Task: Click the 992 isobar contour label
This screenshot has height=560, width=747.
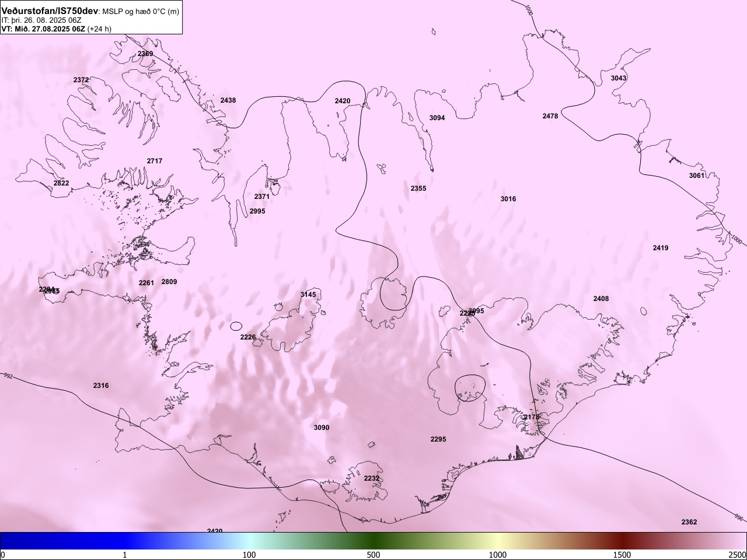Action: tap(7, 376)
